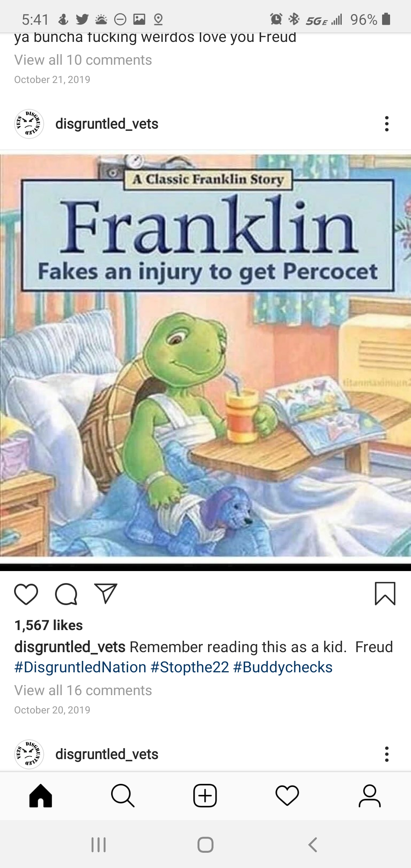Screen dimensions: 411x868
Task: Open Activity heart in bottom navigation
Action: (x=287, y=796)
